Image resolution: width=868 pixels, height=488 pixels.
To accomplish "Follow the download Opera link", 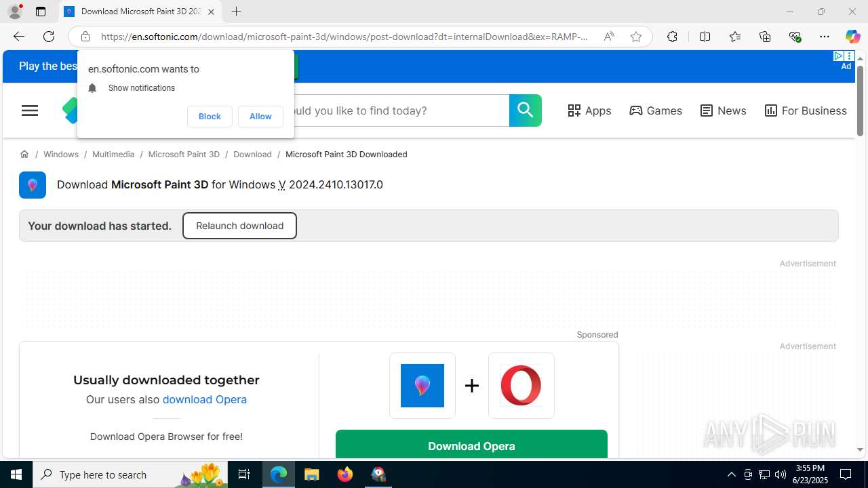I will (x=204, y=399).
